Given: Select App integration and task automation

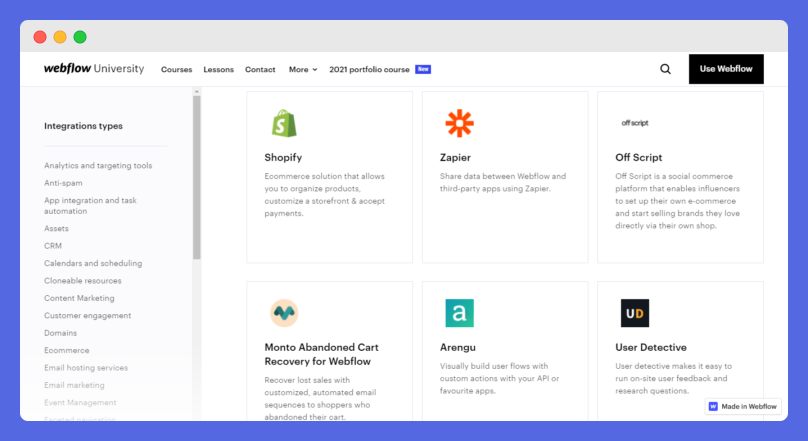Looking at the screenshot, I should coord(90,206).
